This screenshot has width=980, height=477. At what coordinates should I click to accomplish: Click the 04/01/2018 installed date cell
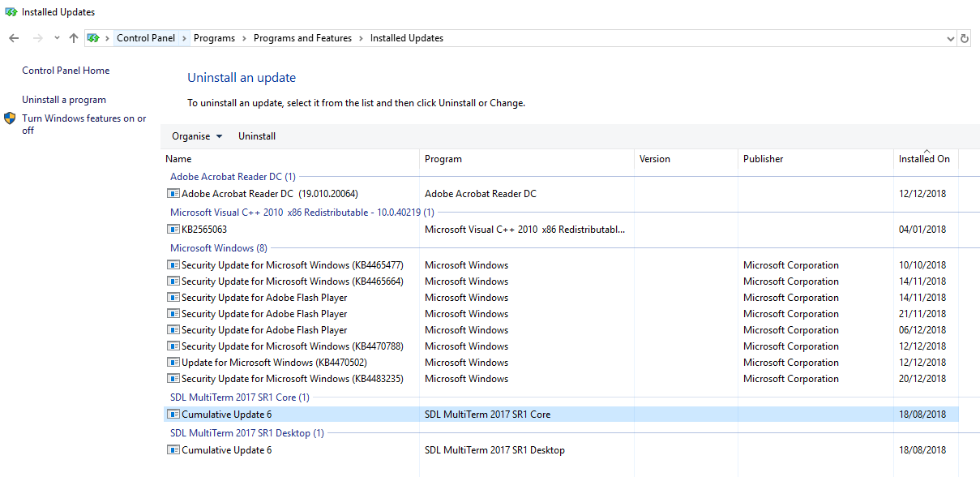pyautogui.click(x=922, y=230)
